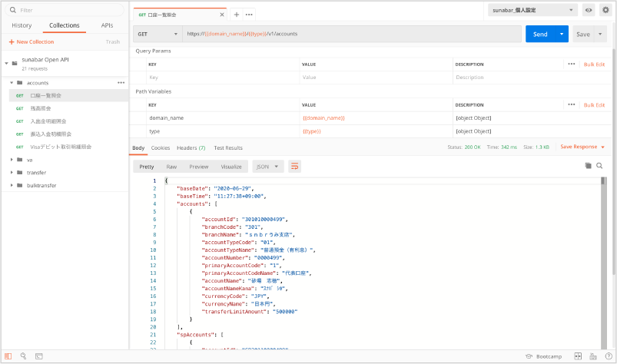
Task: Open the Test Results tab
Action: pyautogui.click(x=228, y=147)
